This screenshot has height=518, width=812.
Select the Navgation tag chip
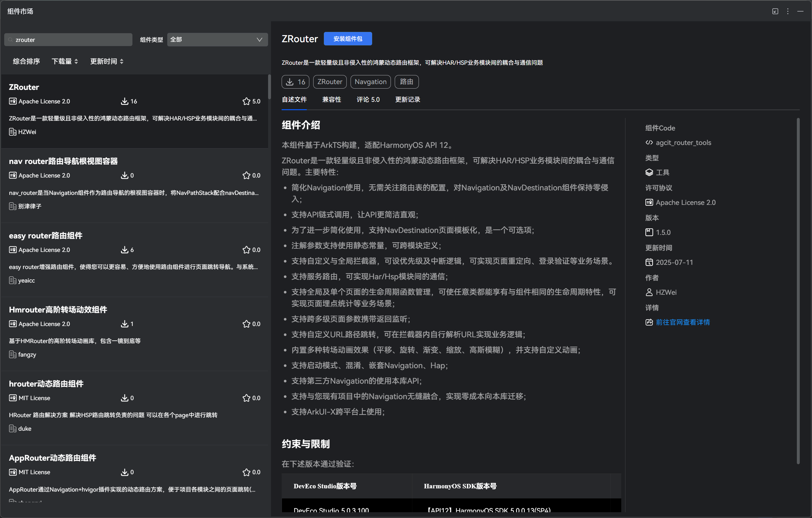tap(370, 82)
